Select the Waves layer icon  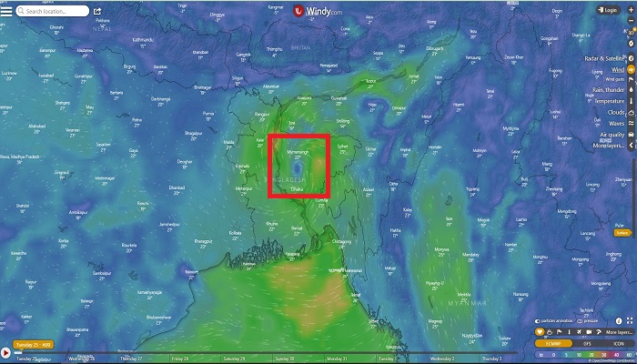pyautogui.click(x=631, y=123)
